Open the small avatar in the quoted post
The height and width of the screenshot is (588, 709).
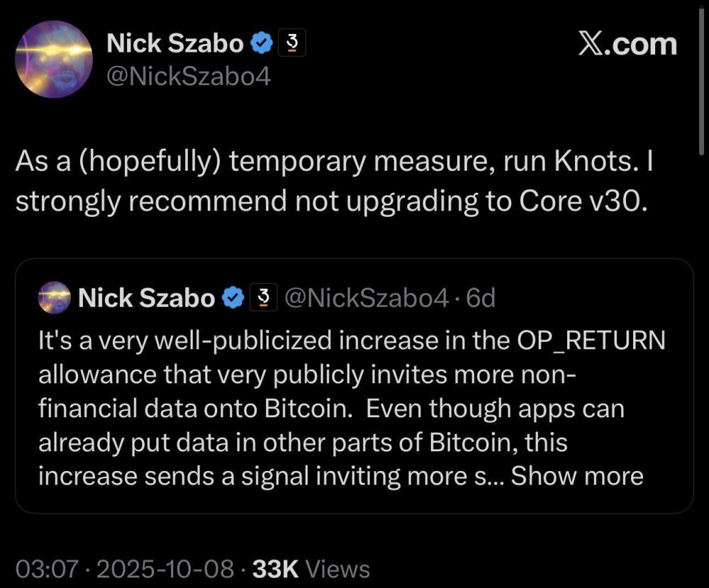[54, 298]
